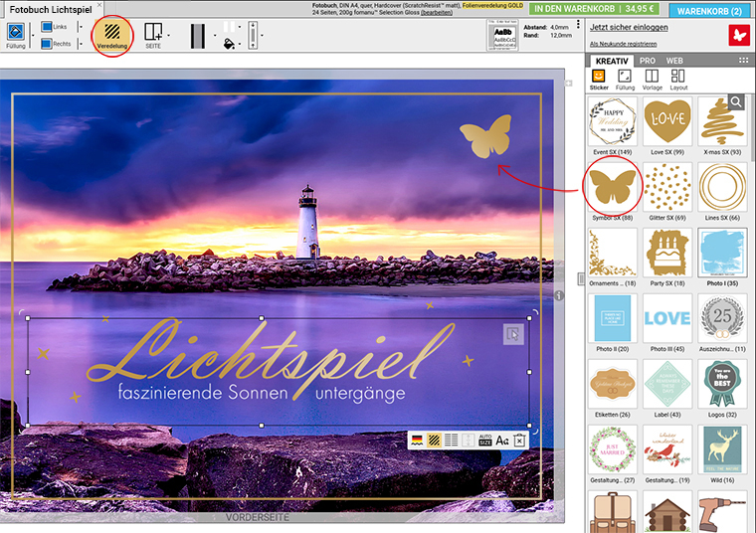Toggle the Rechts page option
Image resolution: width=756 pixels, height=533 pixels.
pyautogui.click(x=47, y=44)
